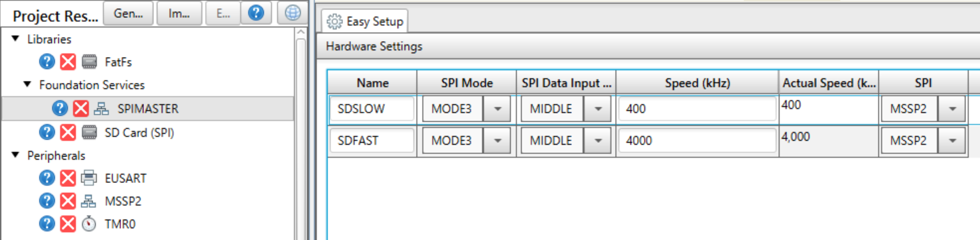This screenshot has height=240, width=980.
Task: Open help for FatFs library
Action: pyautogui.click(x=46, y=62)
